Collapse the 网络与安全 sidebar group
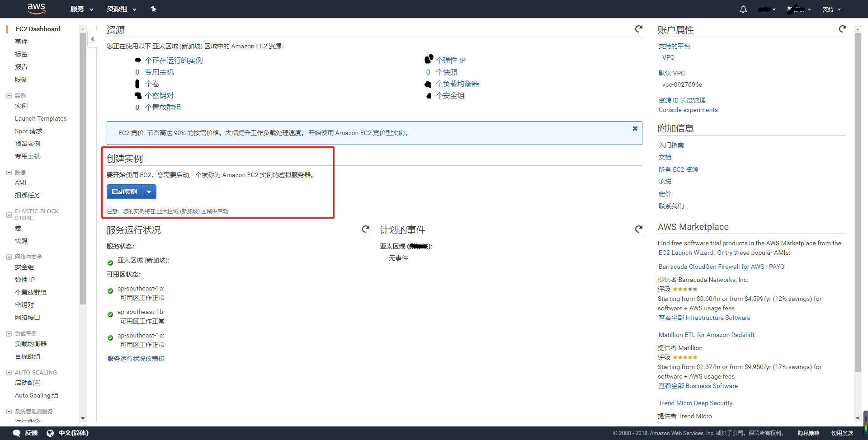The height and width of the screenshot is (440, 868). tap(9, 257)
